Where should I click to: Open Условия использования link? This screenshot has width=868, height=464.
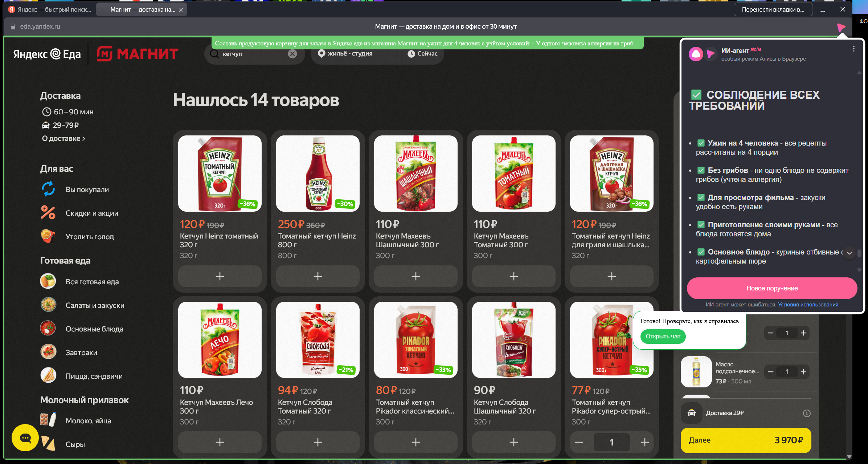click(808, 305)
